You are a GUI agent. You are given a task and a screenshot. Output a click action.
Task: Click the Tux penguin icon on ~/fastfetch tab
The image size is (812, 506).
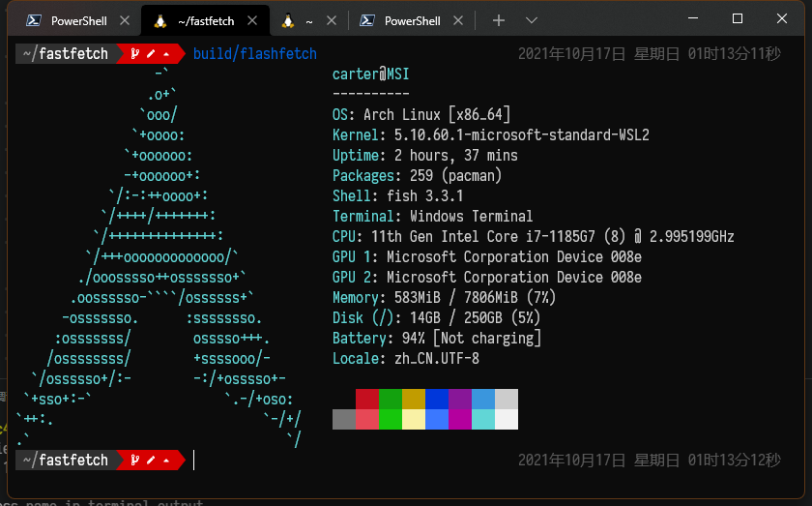[x=160, y=20]
